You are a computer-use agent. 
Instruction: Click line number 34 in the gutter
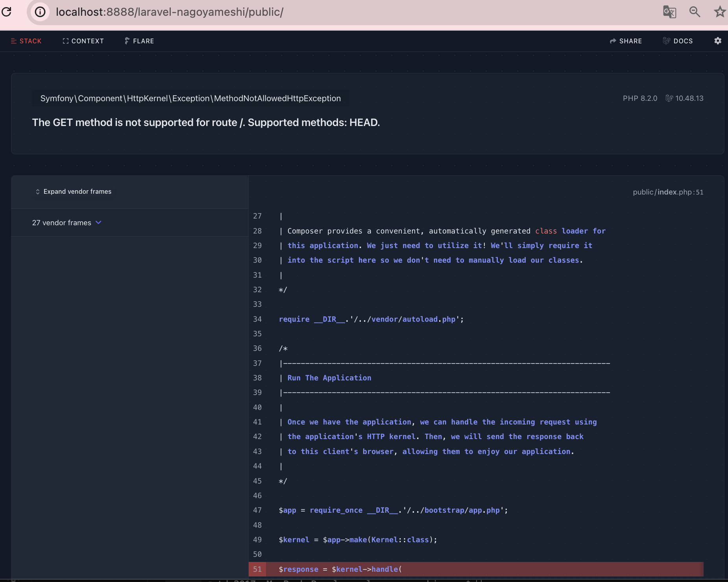pos(257,319)
